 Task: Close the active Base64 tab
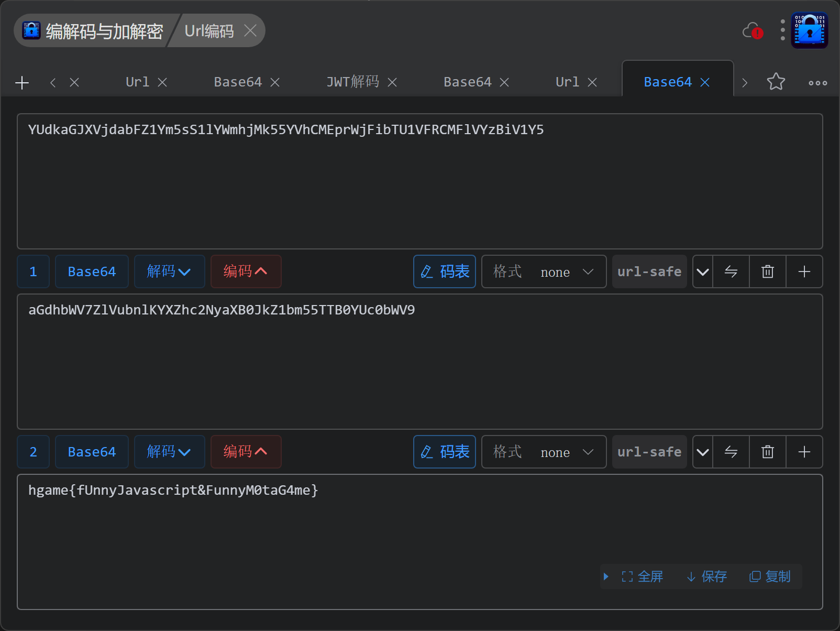(705, 82)
